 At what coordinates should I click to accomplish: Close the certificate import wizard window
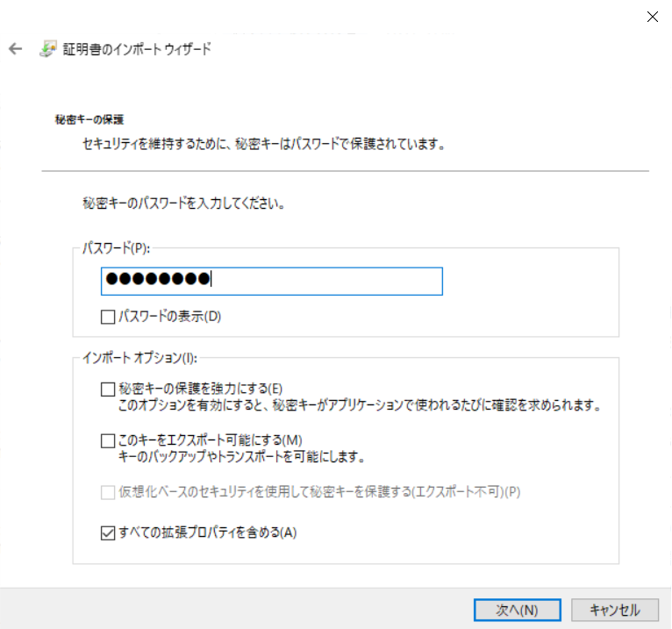[652, 17]
